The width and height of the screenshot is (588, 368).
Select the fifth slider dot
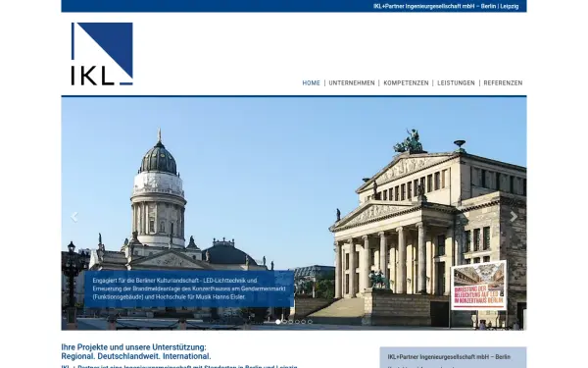(304, 322)
